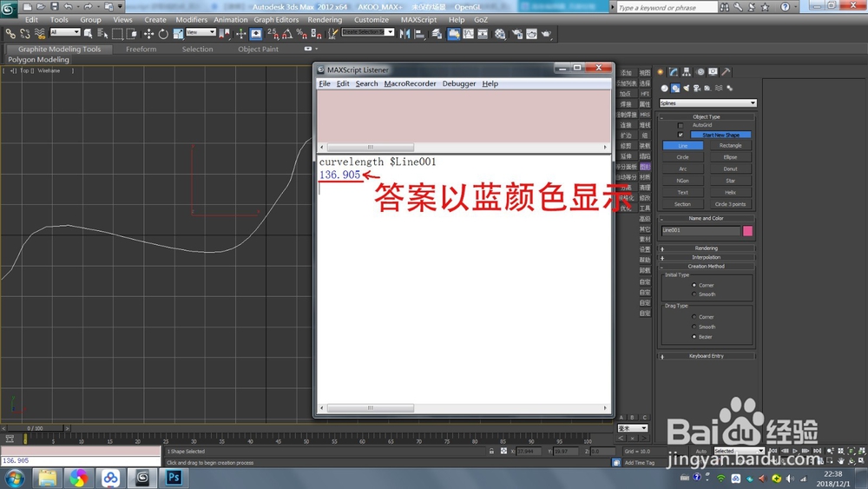Switch to the Freeform ribbon tab
This screenshot has height=489, width=868.
tap(141, 49)
